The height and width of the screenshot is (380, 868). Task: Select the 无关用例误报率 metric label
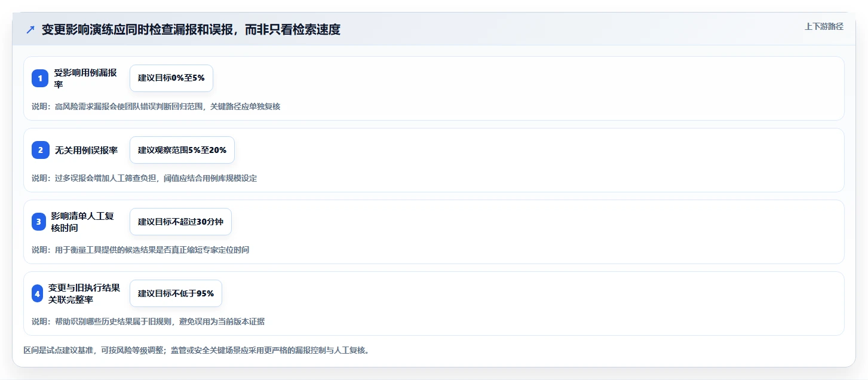(x=86, y=150)
